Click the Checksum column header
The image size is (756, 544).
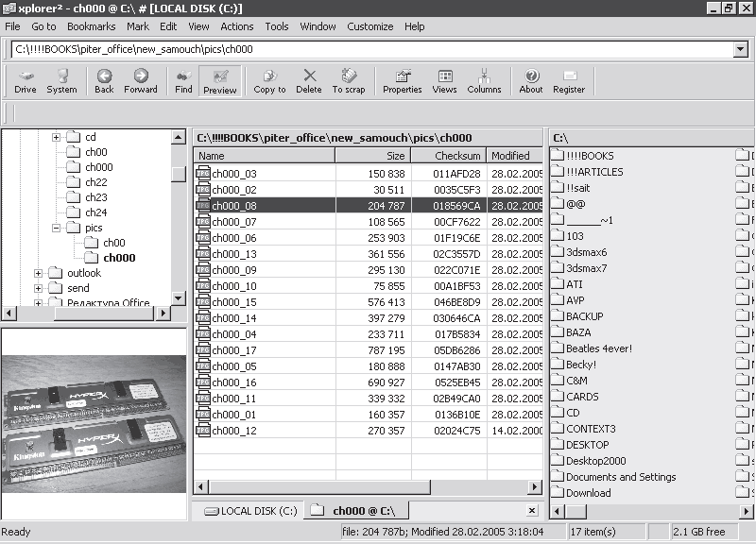[447, 156]
